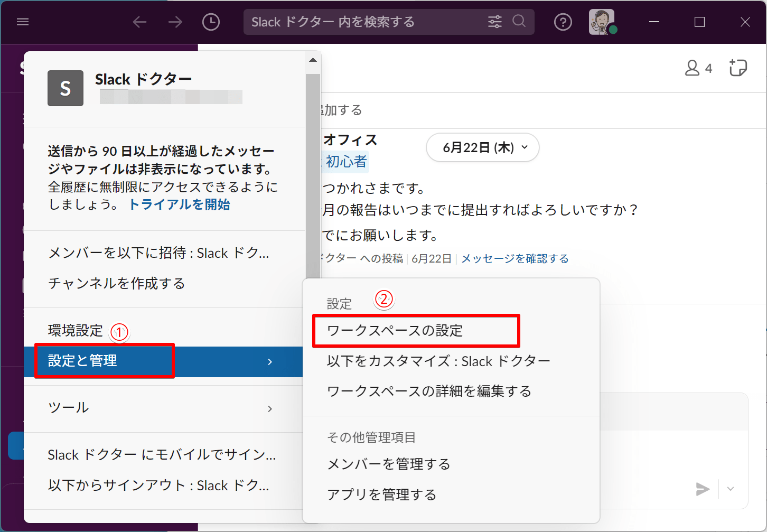Select メンバーを以下に招待 menu item
767x532 pixels.
(x=164, y=253)
